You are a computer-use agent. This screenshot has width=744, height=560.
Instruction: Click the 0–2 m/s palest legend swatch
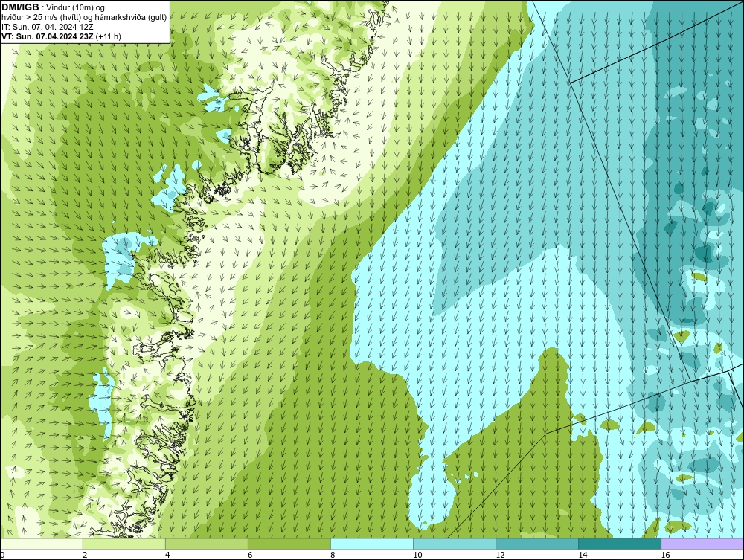pos(42,544)
